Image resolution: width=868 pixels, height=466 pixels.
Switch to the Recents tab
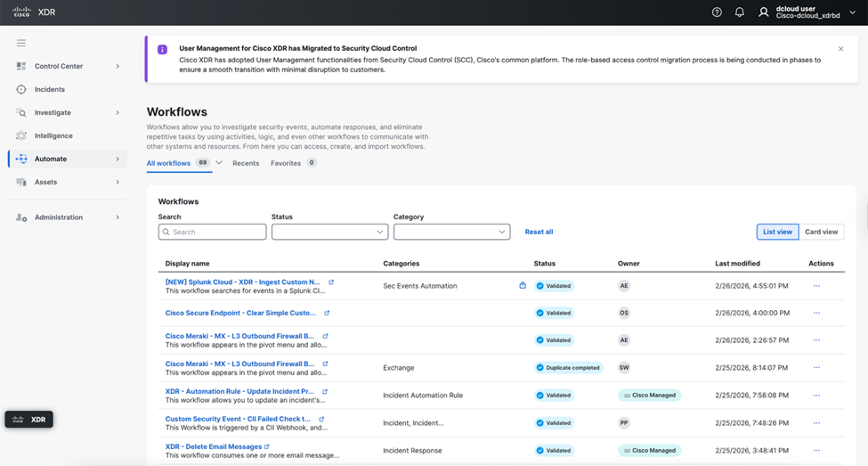coord(246,164)
